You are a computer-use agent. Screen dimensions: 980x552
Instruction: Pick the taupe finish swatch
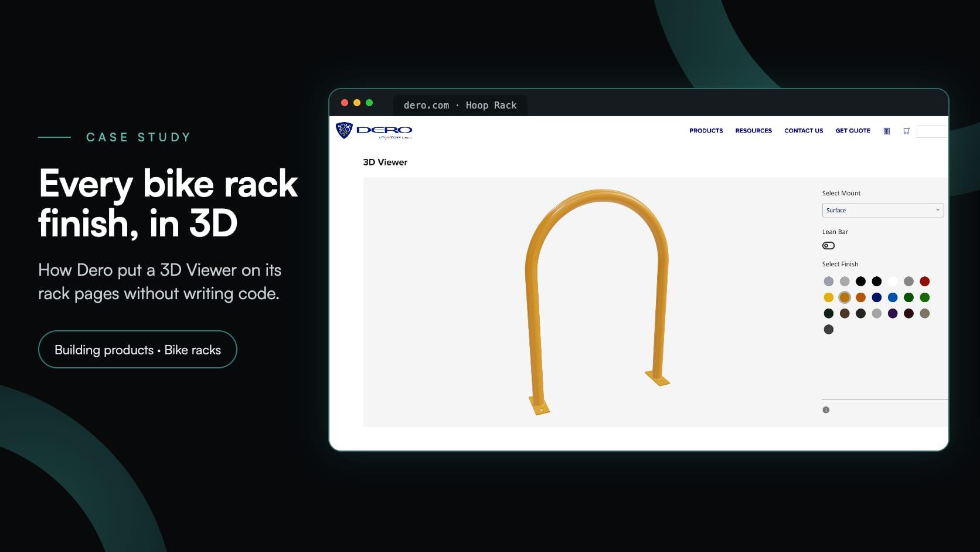(x=924, y=313)
